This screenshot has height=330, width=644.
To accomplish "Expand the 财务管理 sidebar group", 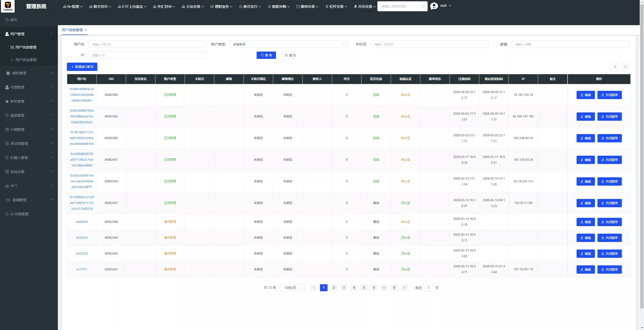I will pos(29,101).
